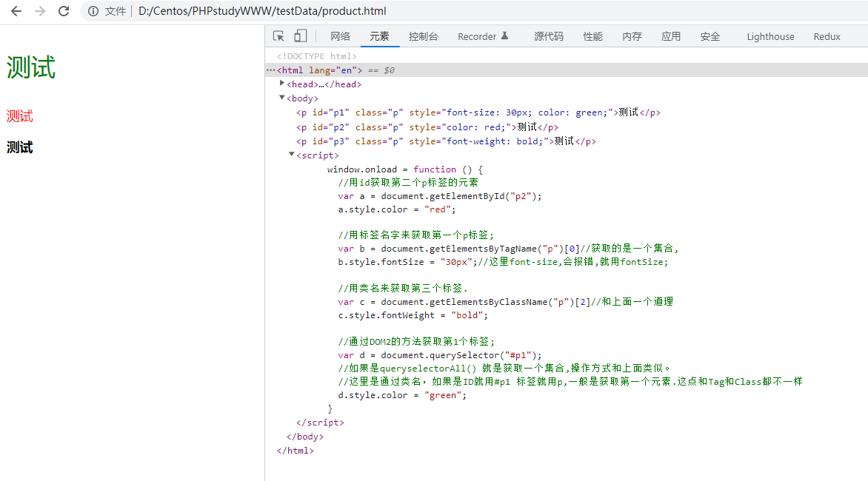Screen dimensions: 868x481
Task: Click the comment //用id获取第二个p标签的元素
Action: (x=408, y=183)
